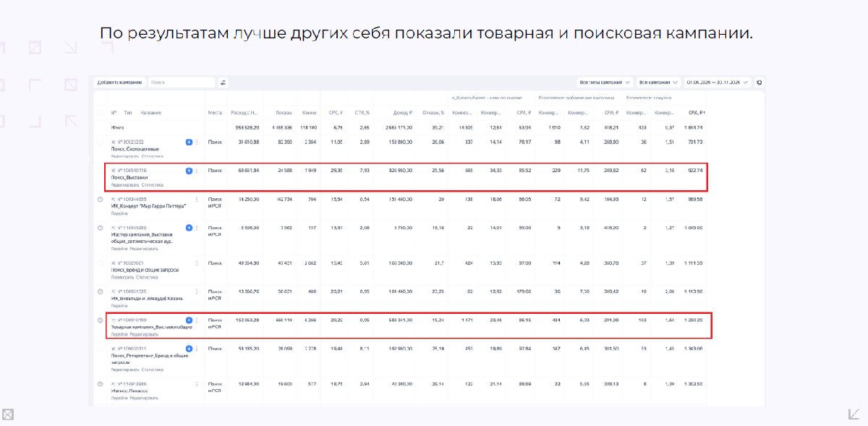Click the clock status icon on Мастер кампания_Выставки row
The height and width of the screenshot is (426, 868).
(x=100, y=228)
